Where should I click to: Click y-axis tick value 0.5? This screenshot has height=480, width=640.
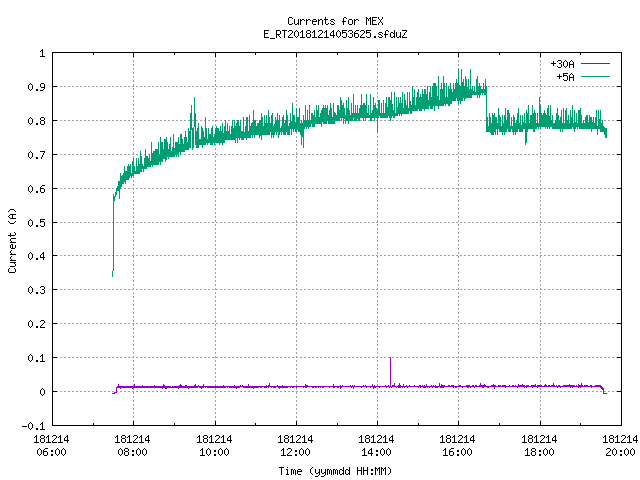(x=36, y=222)
